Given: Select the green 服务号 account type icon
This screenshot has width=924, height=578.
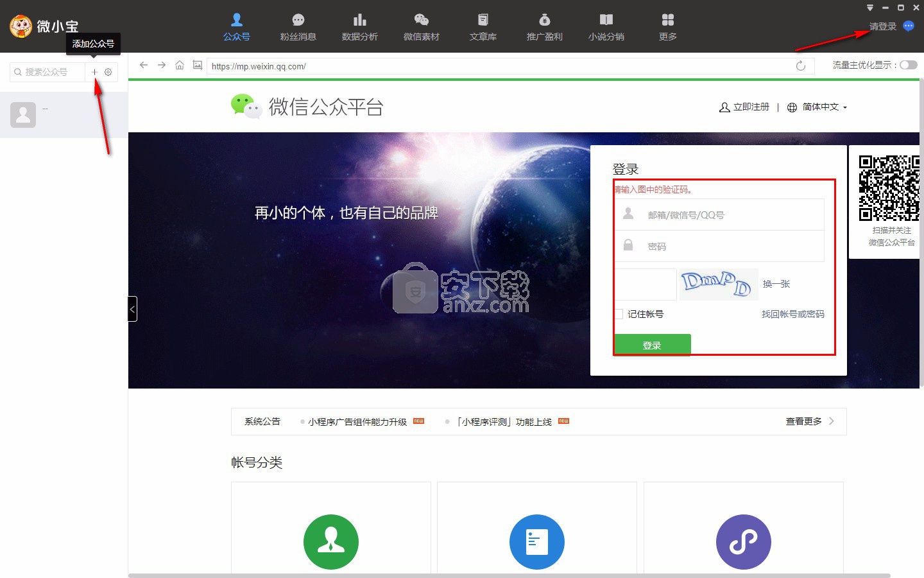Looking at the screenshot, I should 331,542.
